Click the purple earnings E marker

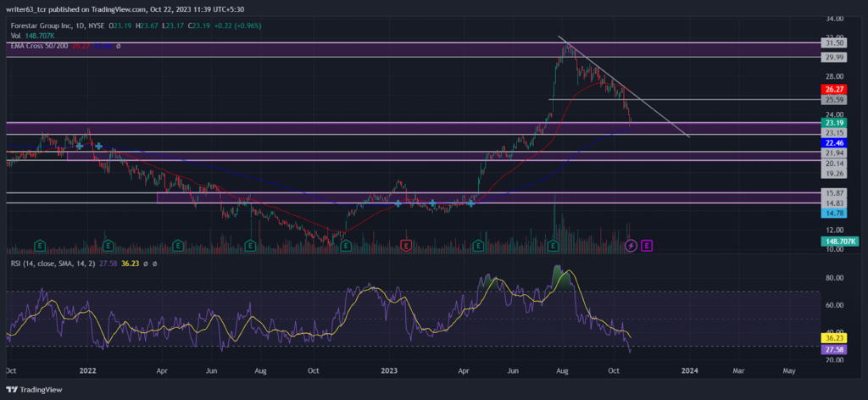[647, 244]
